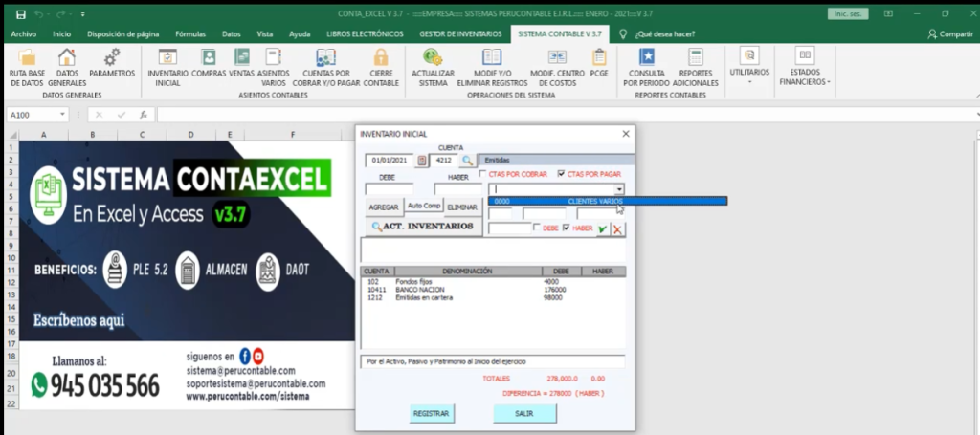Click the Undo arrow in the title bar
Image resolution: width=980 pixels, height=435 pixels.
38,13
